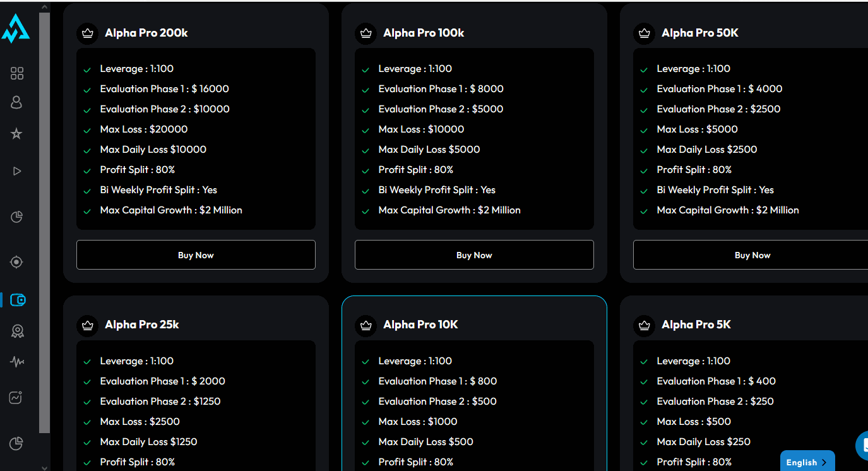Click the text Max Daily Loss $10000
Image resolution: width=868 pixels, height=471 pixels.
point(153,150)
